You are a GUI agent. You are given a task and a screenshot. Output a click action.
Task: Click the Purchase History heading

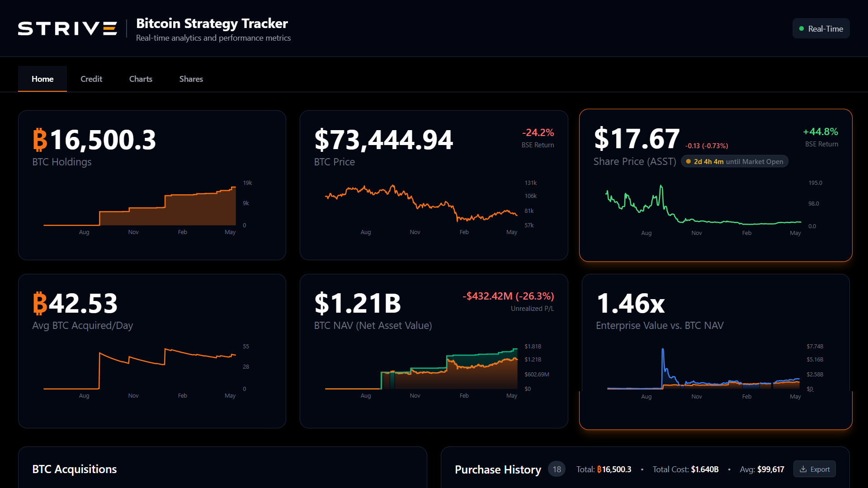coord(498,469)
